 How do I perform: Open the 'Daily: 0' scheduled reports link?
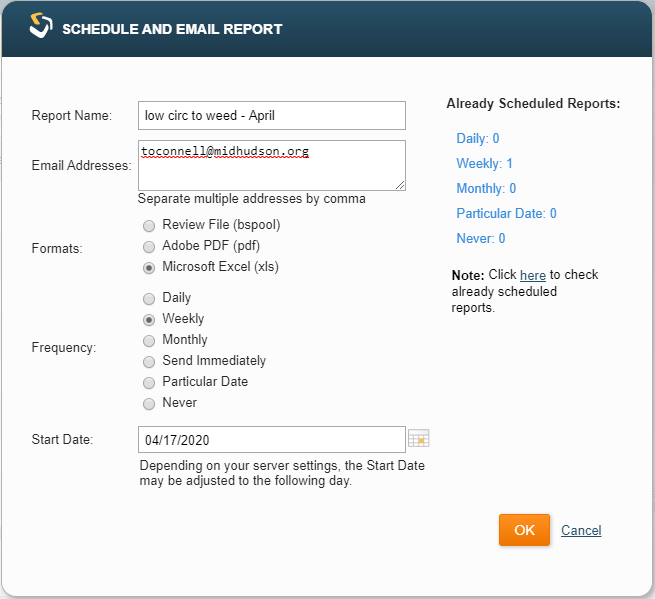(478, 138)
